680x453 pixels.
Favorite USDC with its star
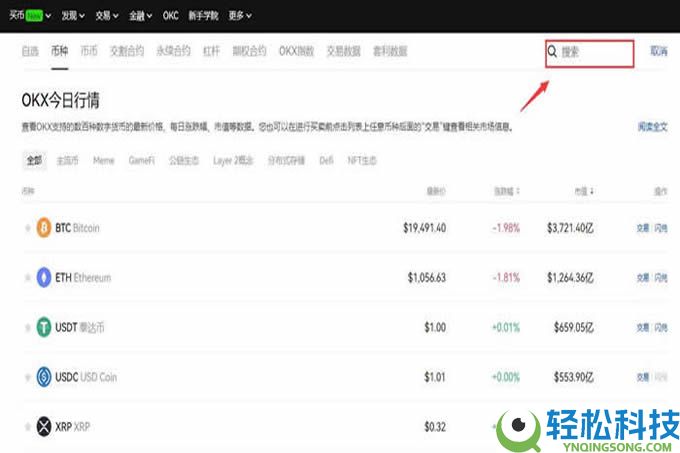point(28,377)
